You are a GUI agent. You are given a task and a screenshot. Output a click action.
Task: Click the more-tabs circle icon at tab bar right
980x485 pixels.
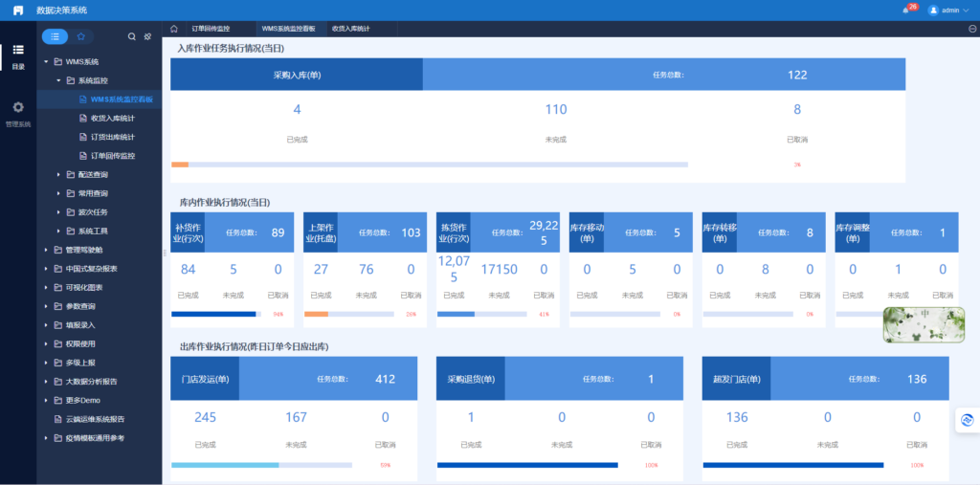(972, 29)
